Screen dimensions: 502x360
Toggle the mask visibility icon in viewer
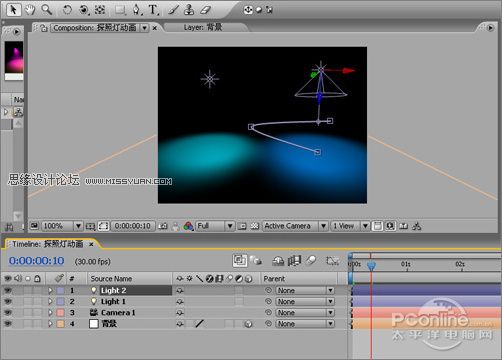[103, 226]
